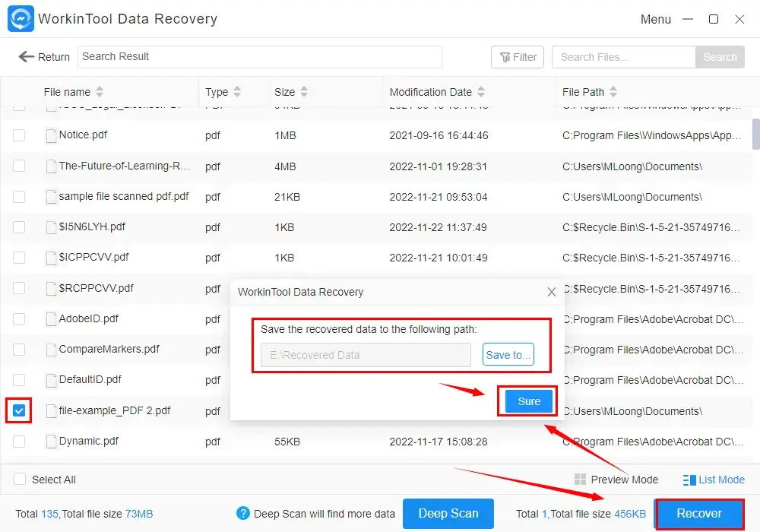The width and height of the screenshot is (760, 532).
Task: Minimize the WorkinTool window
Action: [x=687, y=20]
